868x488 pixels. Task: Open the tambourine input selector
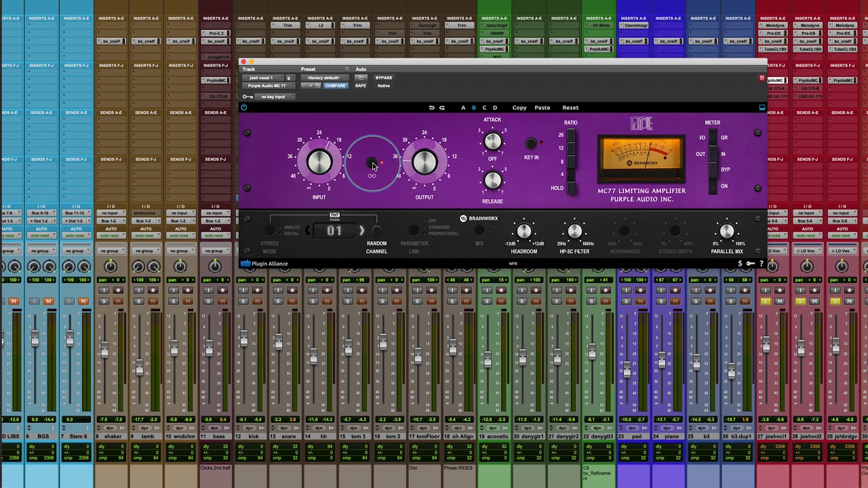145,213
